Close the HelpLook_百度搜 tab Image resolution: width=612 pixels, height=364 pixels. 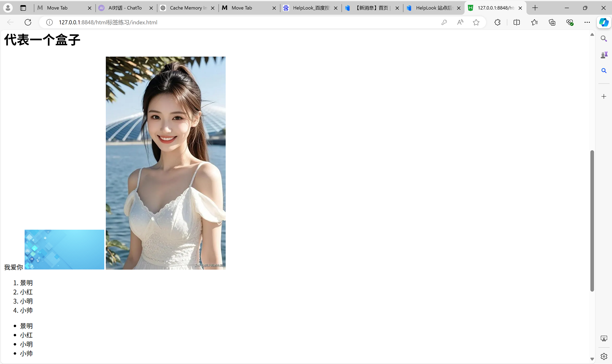336,8
